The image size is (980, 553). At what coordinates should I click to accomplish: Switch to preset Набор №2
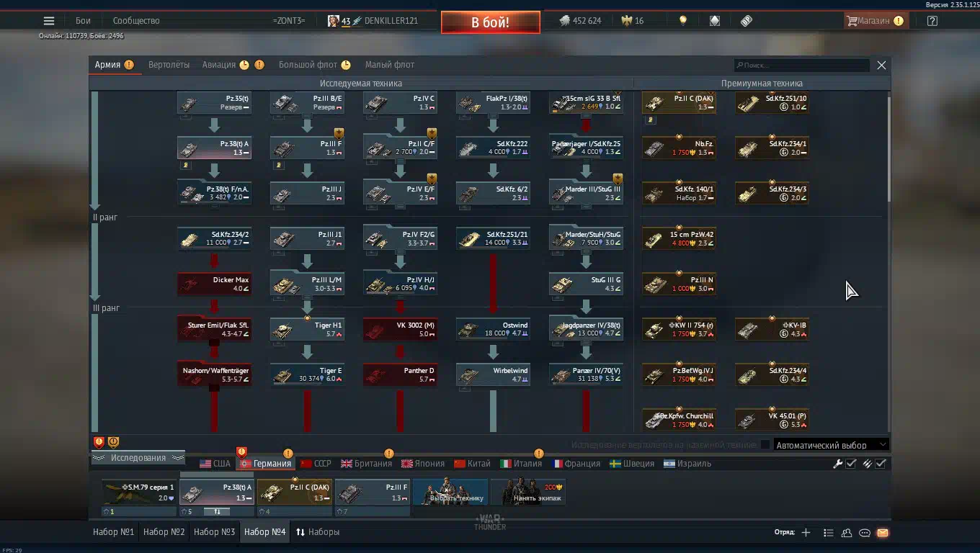(x=164, y=532)
